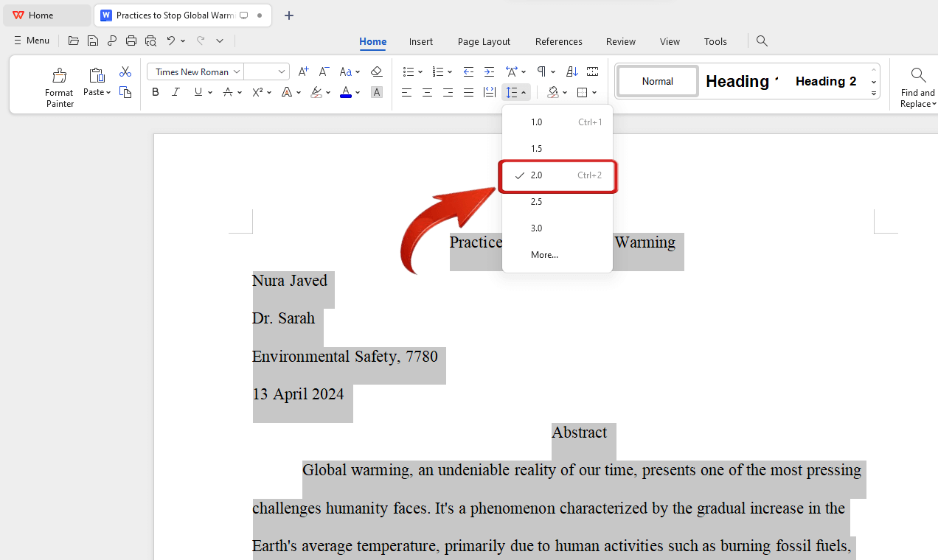Click the Cut scissors icon
This screenshot has width=938, height=560.
[125, 71]
